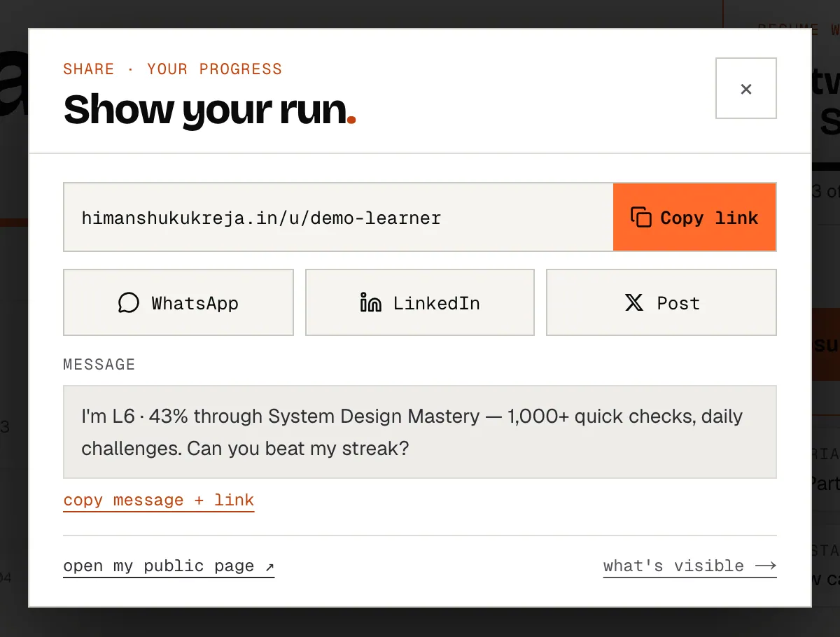The height and width of the screenshot is (637, 840).
Task: Click the X logo icon
Action: tap(634, 303)
